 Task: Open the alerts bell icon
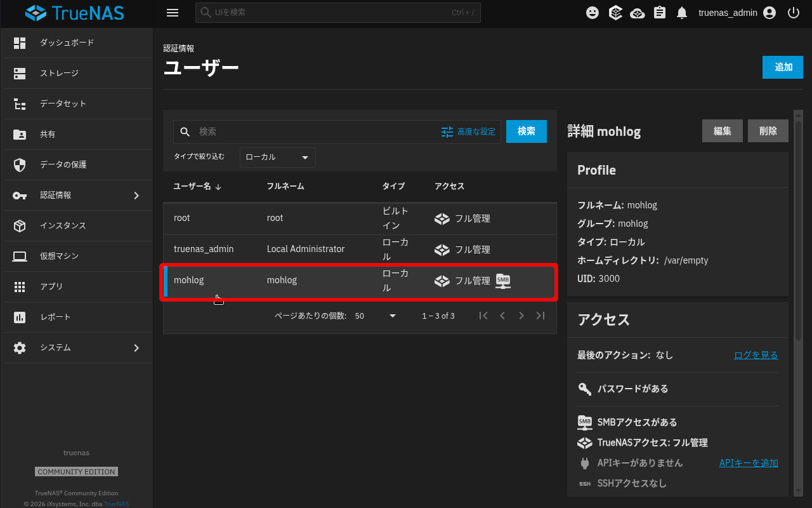(682, 13)
